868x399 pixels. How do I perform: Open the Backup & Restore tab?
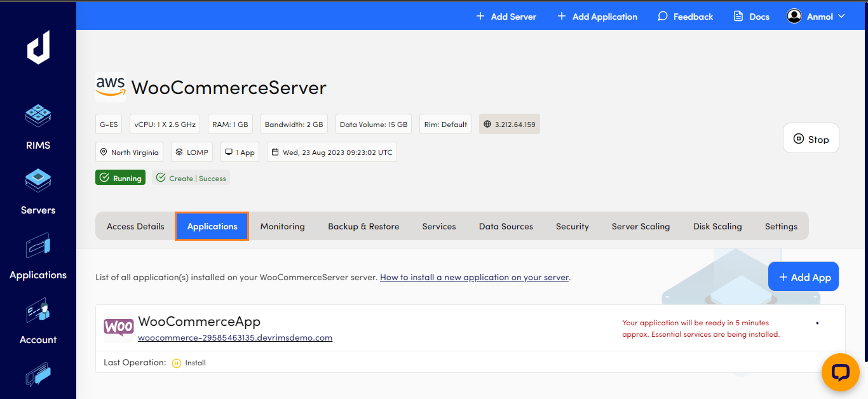pos(363,226)
